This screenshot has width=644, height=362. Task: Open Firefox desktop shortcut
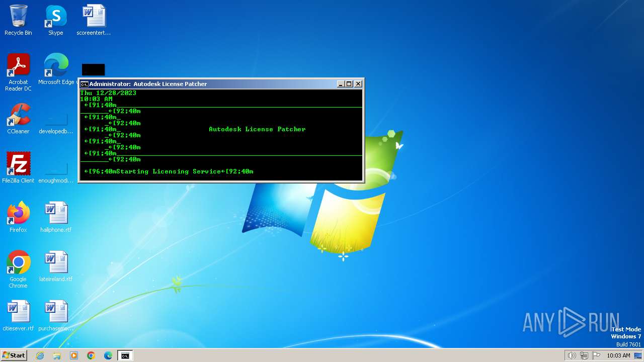click(18, 217)
